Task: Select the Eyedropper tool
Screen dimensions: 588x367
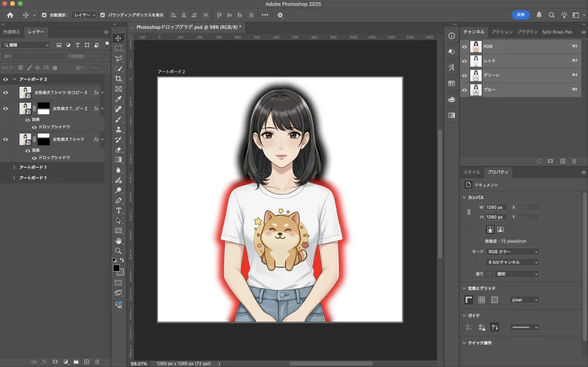Action: pyautogui.click(x=119, y=99)
